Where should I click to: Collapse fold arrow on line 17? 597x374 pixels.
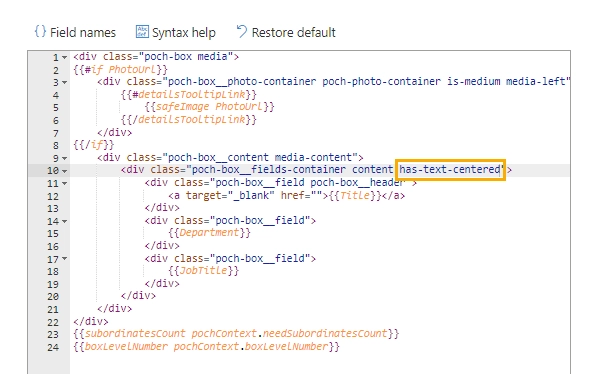coord(64,259)
